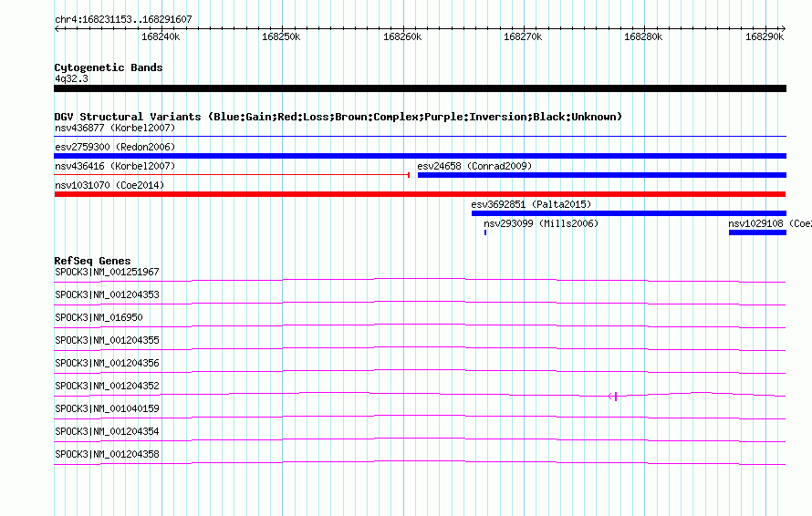Click the thick blue esv2759300 gain bar
The image size is (812, 516).
click(x=420, y=156)
